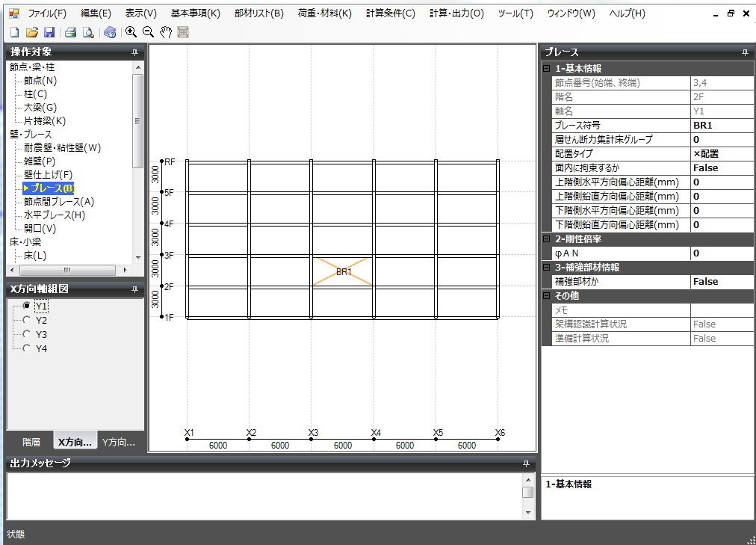Open Print Preview from the toolbar
Screen dimensions: 756x545
88,32
